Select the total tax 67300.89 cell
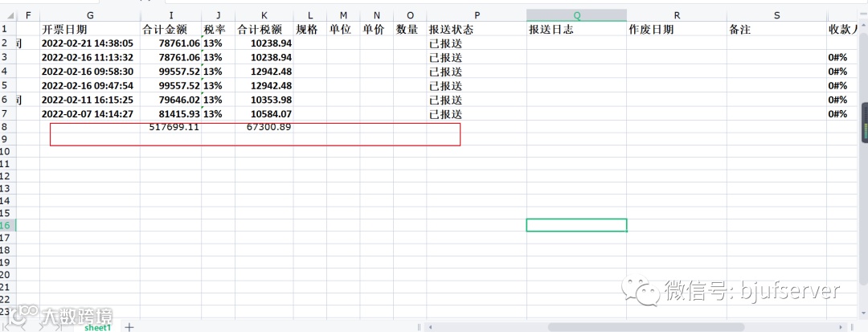Image resolution: width=868 pixels, height=332 pixels. click(264, 127)
